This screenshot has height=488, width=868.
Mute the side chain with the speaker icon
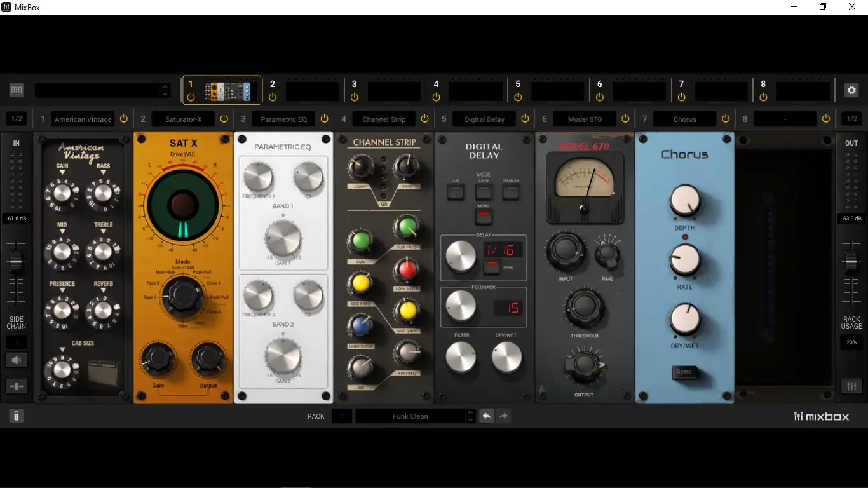tap(16, 359)
